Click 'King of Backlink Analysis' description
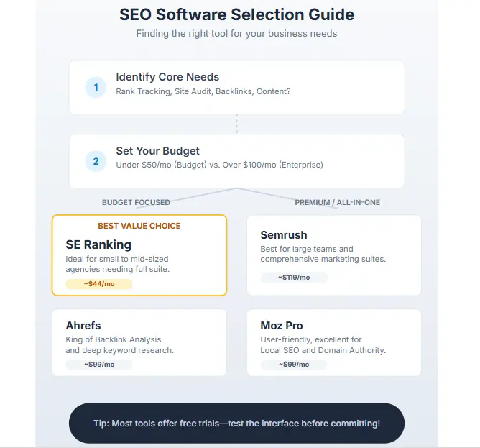The image size is (480, 448). tap(120, 344)
